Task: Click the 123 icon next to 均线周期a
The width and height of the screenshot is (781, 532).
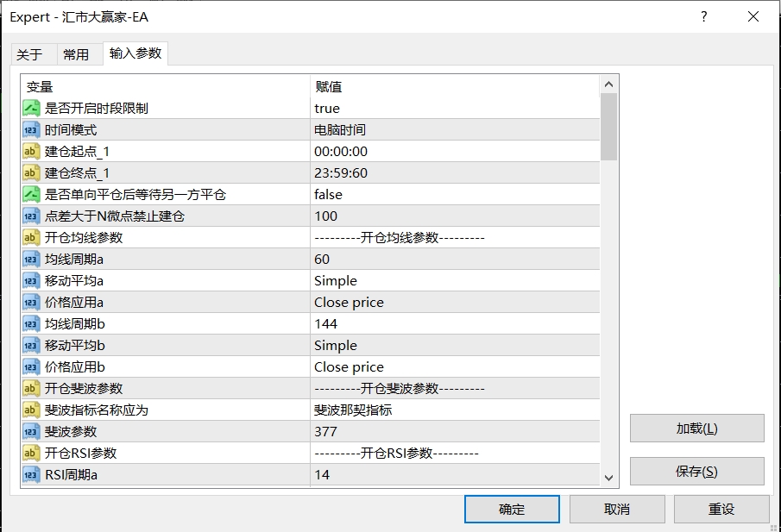Action: pos(28,259)
